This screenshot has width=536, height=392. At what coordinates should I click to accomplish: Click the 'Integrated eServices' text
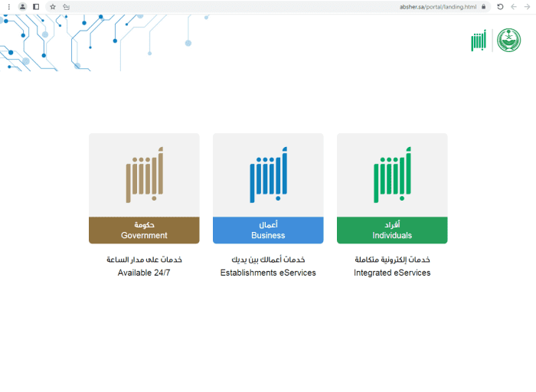[392, 273]
